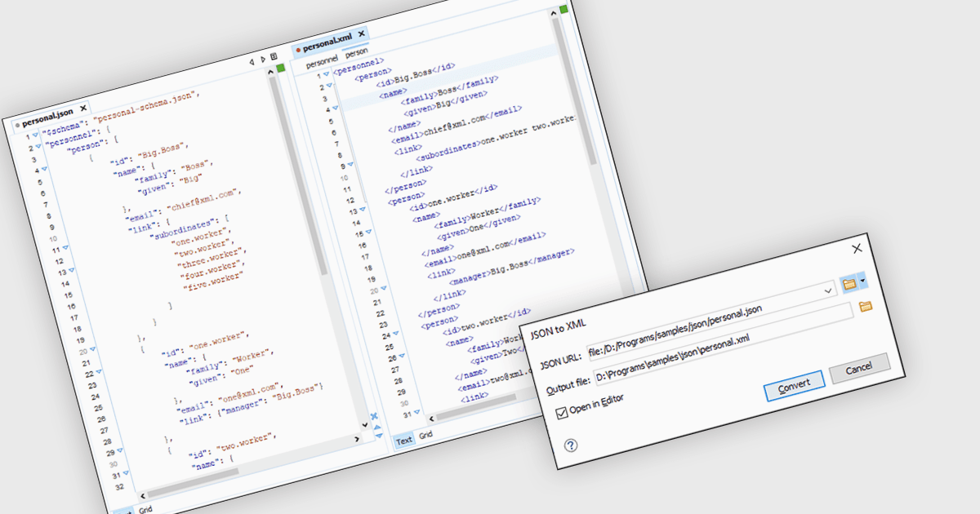The image size is (980, 514).
Task: Collapse XML fold marker on line 13
Action: click(x=363, y=210)
